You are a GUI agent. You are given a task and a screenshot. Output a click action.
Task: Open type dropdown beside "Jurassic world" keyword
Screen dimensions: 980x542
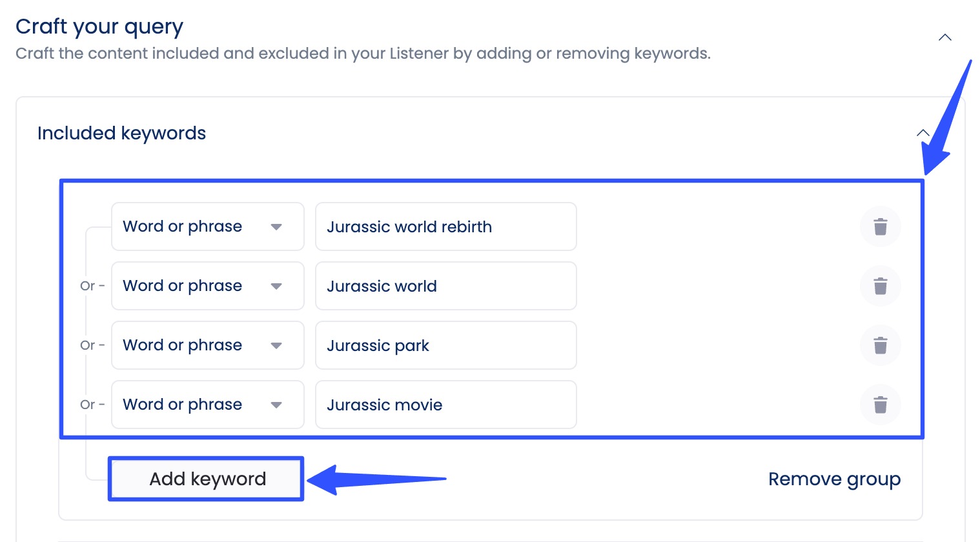pos(208,286)
